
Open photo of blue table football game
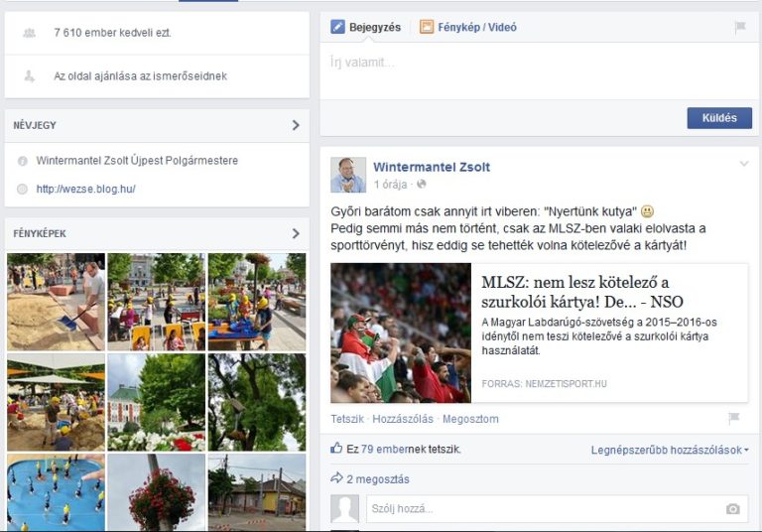(56, 492)
